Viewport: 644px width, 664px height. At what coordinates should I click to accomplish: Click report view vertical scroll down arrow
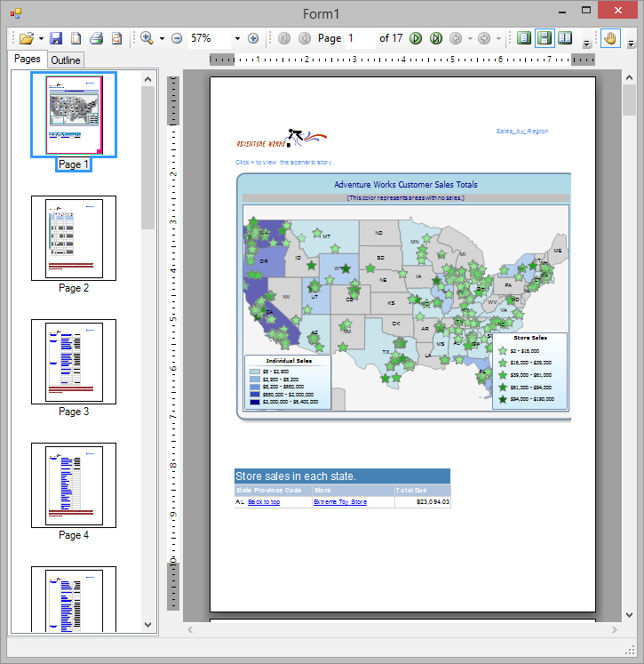629,615
